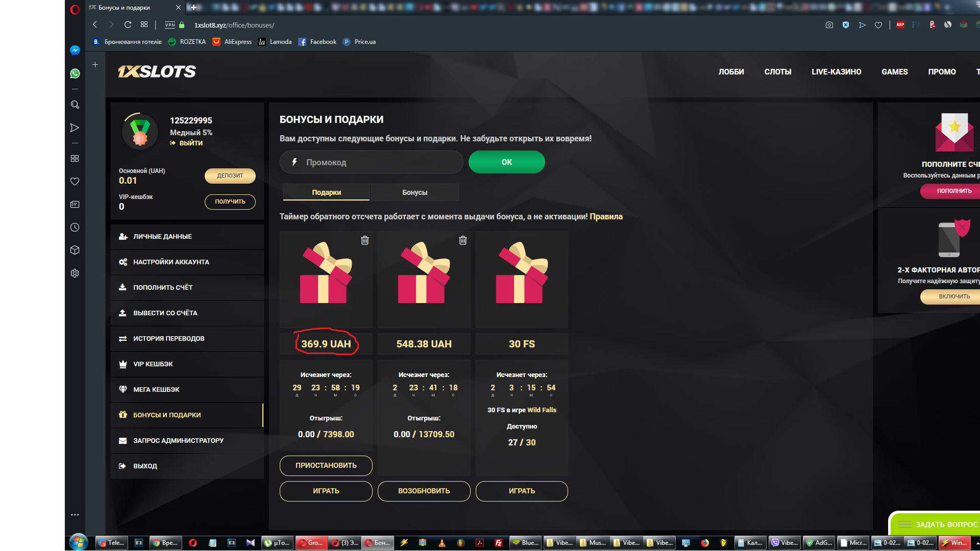Open LIVE-КАЗИНО menu item
The width and height of the screenshot is (980, 551).
coord(836,72)
